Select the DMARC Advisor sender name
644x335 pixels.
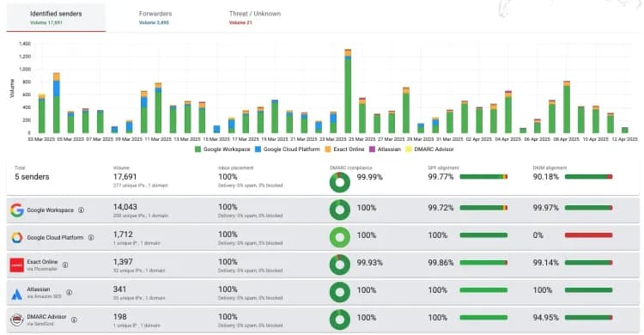46,317
